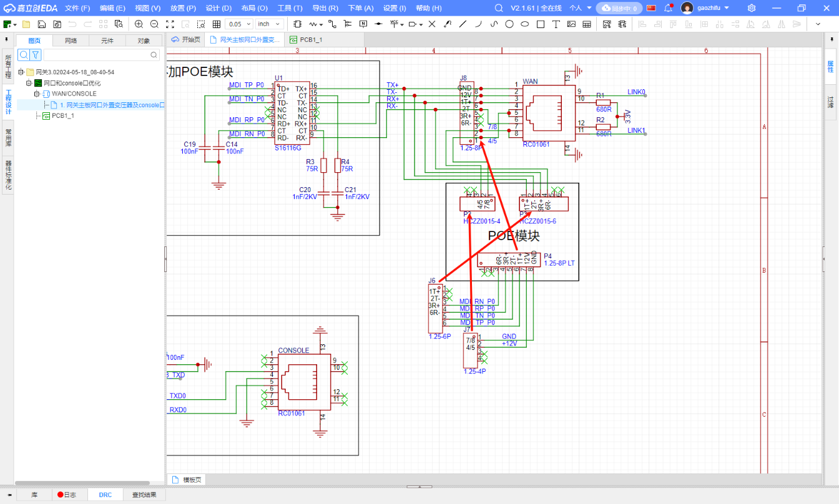839x504 pixels.
Task: Select the rectangle drawing tool
Action: click(541, 24)
